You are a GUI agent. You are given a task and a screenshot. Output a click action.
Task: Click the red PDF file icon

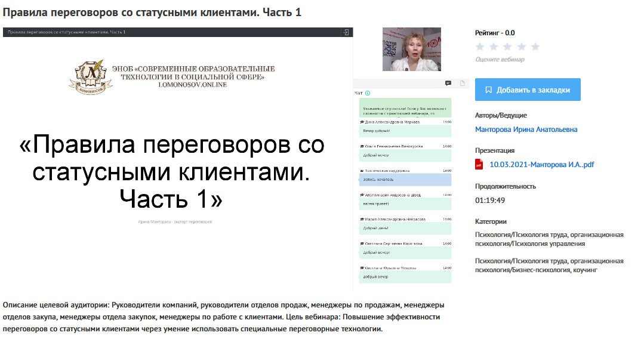(479, 165)
